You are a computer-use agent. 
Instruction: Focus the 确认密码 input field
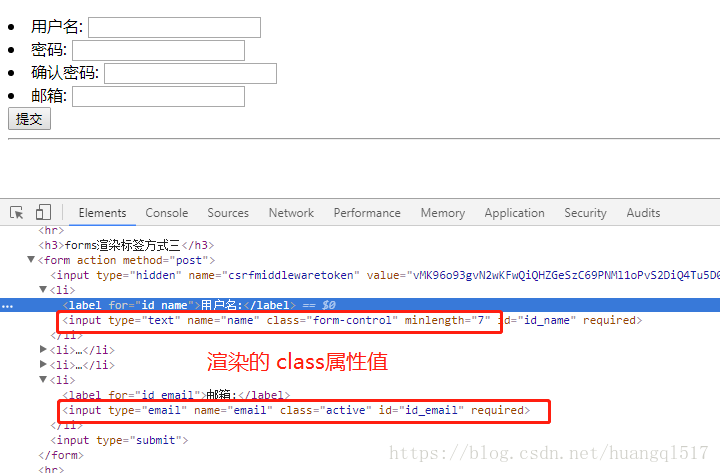coord(191,73)
